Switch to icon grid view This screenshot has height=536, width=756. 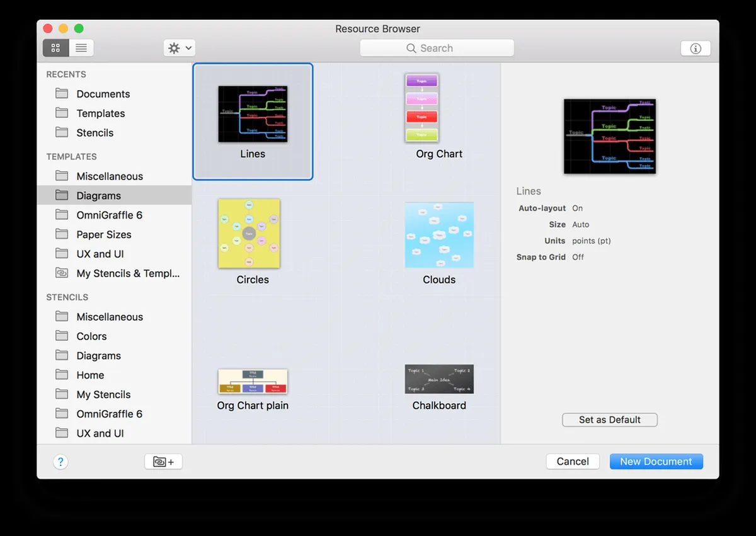coord(55,48)
